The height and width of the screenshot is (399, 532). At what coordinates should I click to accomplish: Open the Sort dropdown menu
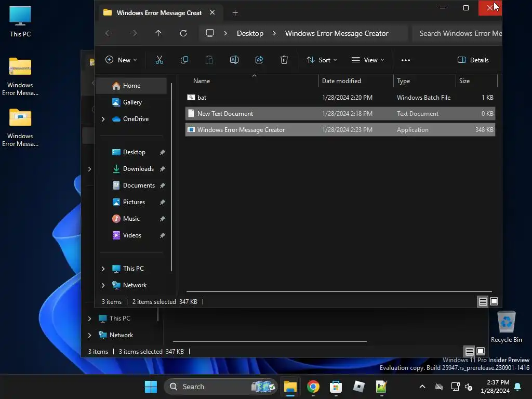[322, 60]
